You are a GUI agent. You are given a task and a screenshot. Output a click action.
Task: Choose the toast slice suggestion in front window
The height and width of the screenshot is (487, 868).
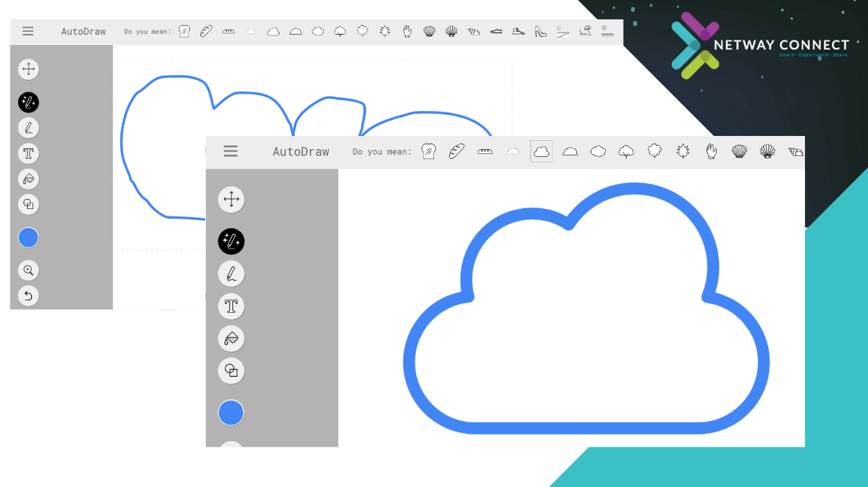428,151
